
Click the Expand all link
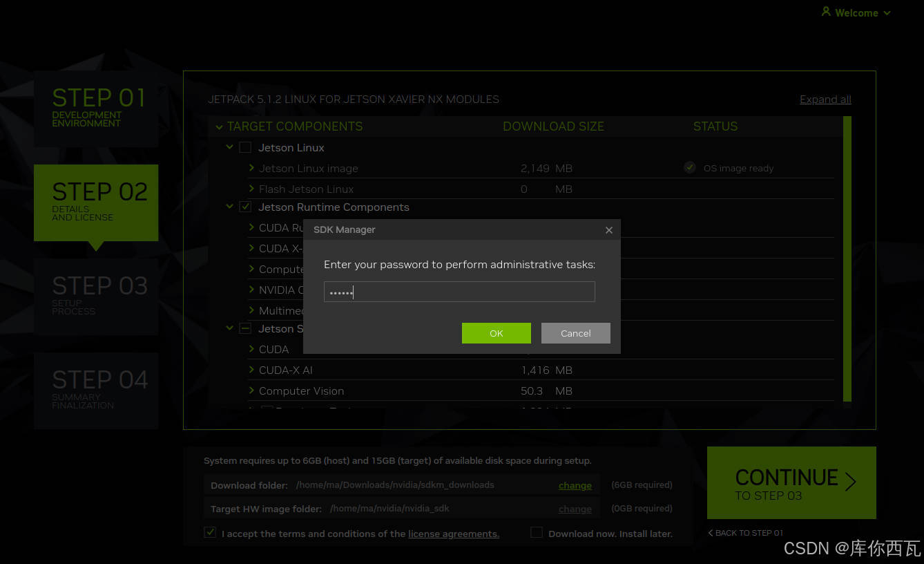pos(825,100)
